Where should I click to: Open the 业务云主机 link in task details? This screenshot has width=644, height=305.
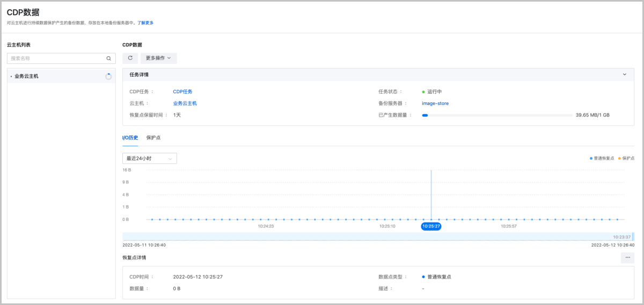tap(185, 103)
